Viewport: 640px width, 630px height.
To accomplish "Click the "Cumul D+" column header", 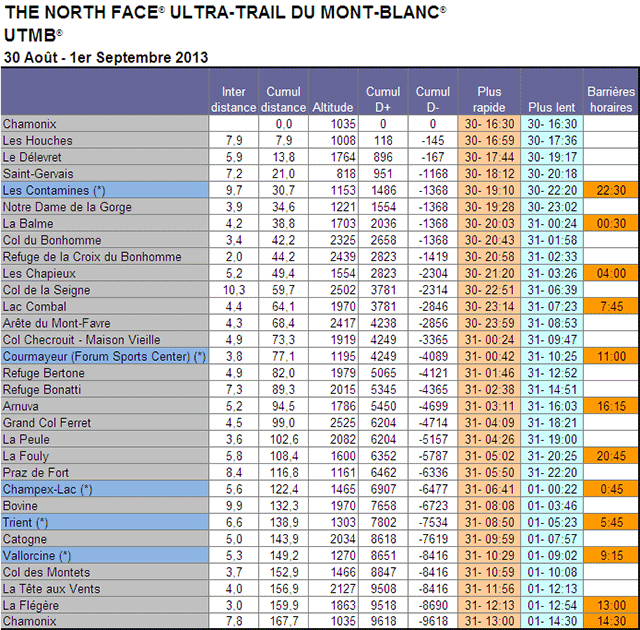I will point(383,100).
